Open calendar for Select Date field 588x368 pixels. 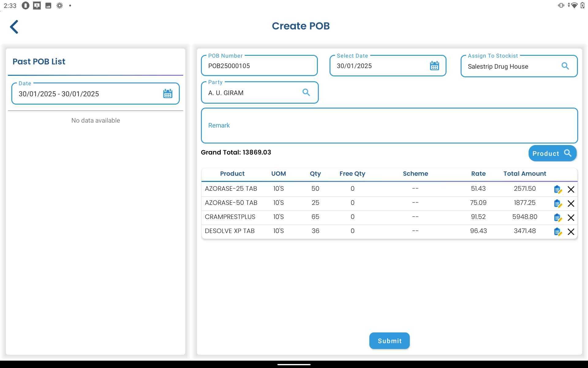434,66
